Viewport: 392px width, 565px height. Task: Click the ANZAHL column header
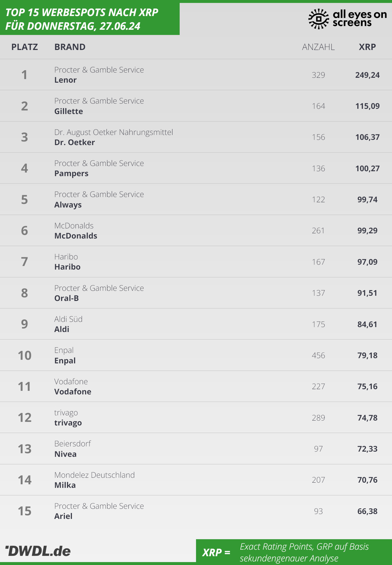(318, 47)
